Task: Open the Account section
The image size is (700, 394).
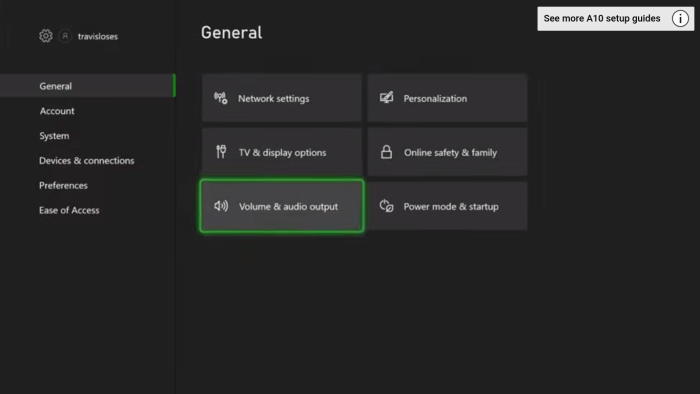Action: pos(57,111)
